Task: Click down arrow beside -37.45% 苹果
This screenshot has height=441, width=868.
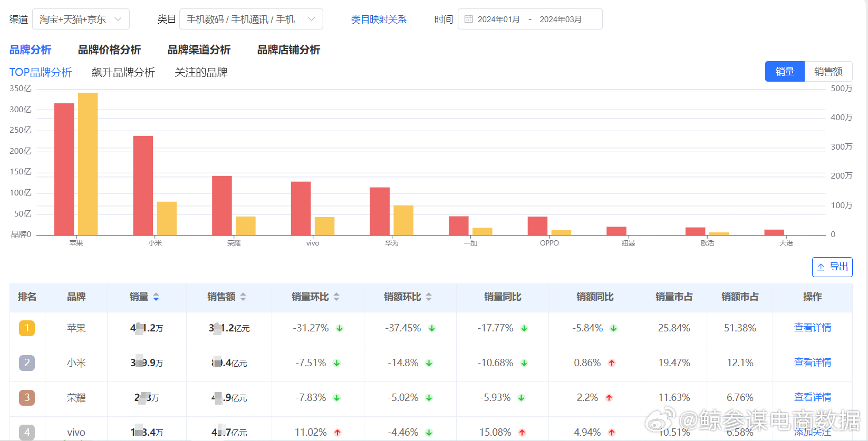Action: pos(432,328)
